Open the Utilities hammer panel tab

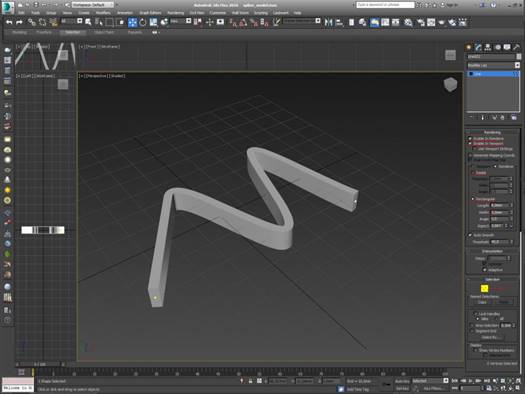click(516, 47)
